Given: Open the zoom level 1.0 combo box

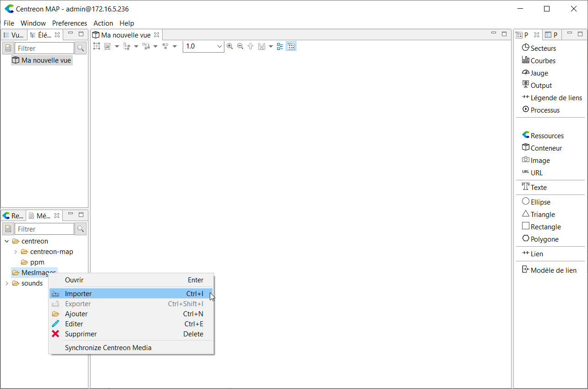Looking at the screenshot, I should point(219,46).
